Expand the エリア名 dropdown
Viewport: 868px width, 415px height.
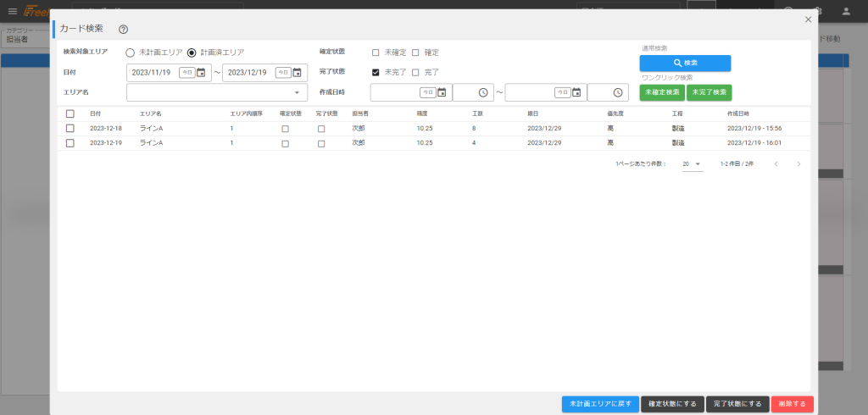coord(297,92)
